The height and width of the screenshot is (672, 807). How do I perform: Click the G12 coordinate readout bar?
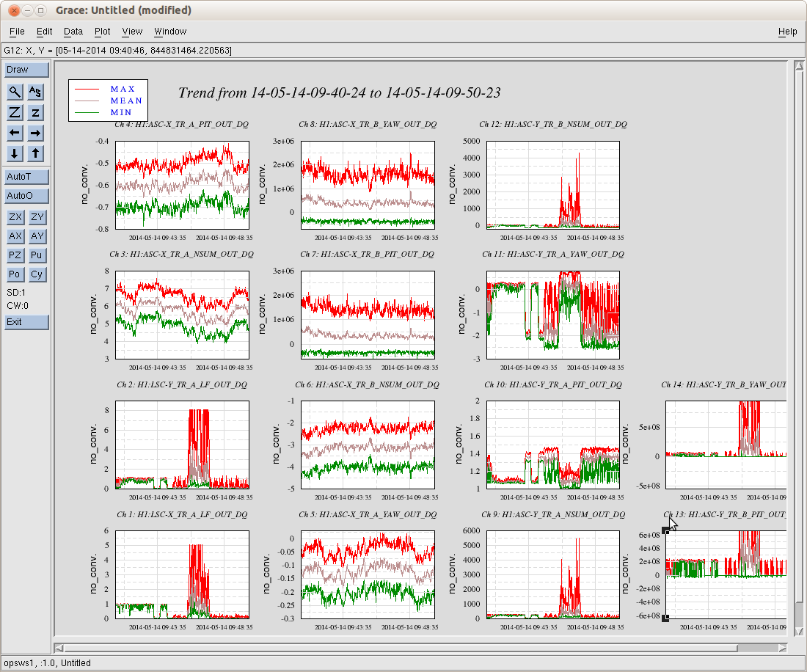(403, 51)
